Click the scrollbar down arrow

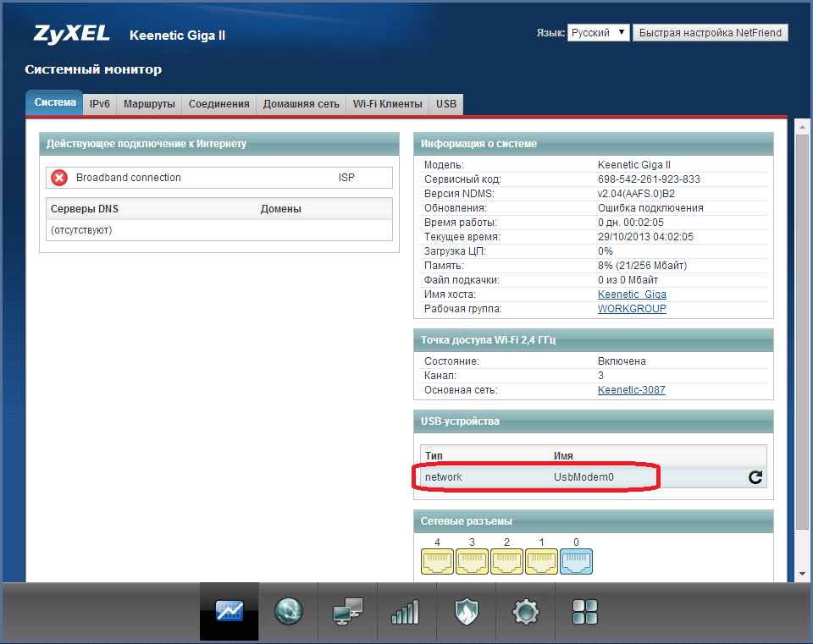coord(803,574)
